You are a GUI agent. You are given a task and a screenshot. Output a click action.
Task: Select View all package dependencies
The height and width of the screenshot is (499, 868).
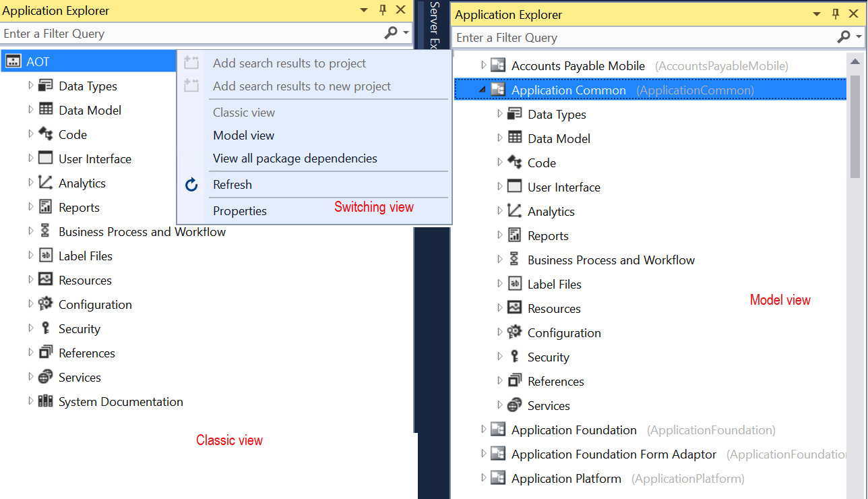pos(295,158)
